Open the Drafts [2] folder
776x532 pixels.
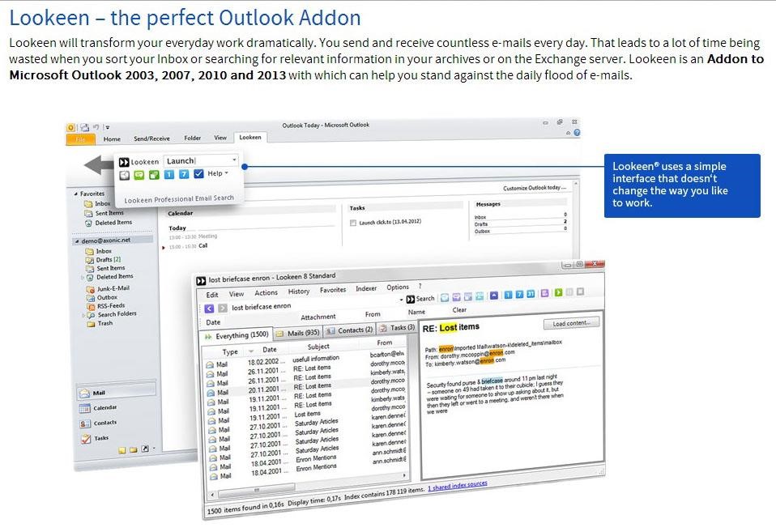coord(104,259)
